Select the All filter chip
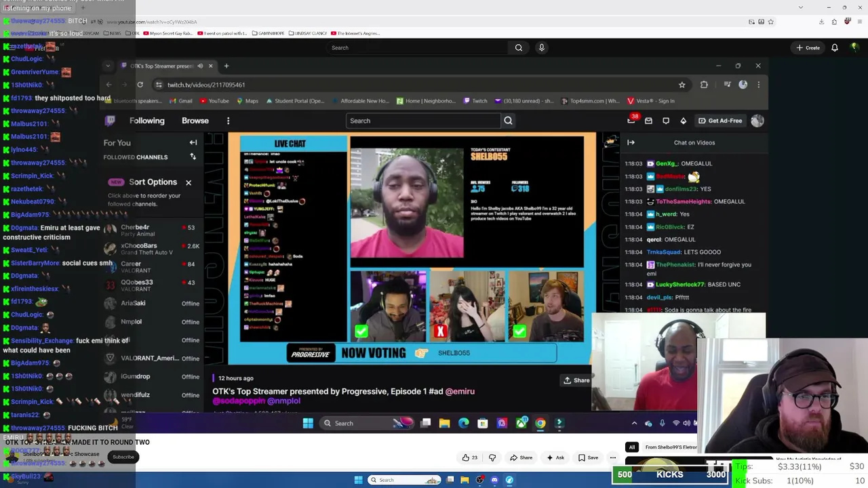The image size is (868, 488). (x=632, y=447)
